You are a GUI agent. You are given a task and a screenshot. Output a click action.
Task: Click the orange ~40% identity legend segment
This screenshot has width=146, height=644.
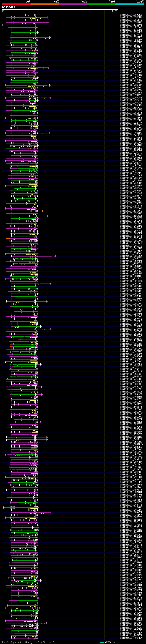click(45, 4)
